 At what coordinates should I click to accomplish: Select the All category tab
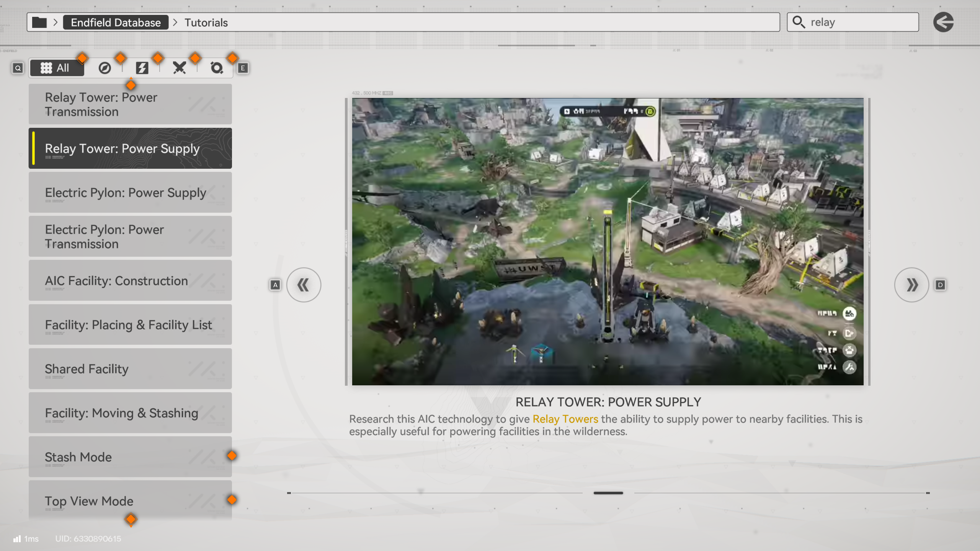click(57, 68)
